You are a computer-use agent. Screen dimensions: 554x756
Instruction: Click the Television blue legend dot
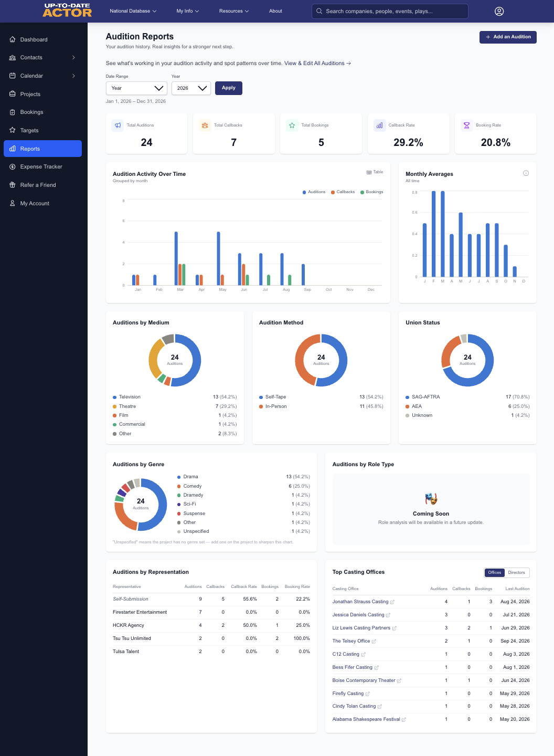114,397
